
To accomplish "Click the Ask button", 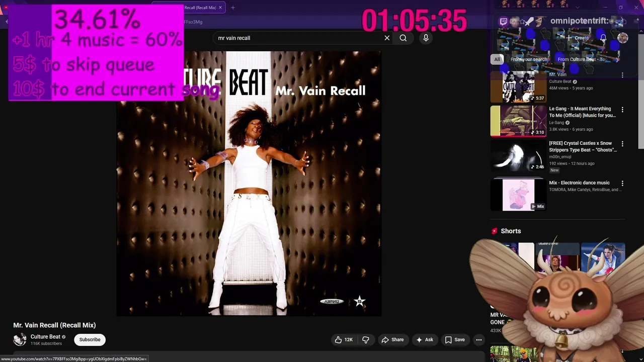I will tap(424, 340).
